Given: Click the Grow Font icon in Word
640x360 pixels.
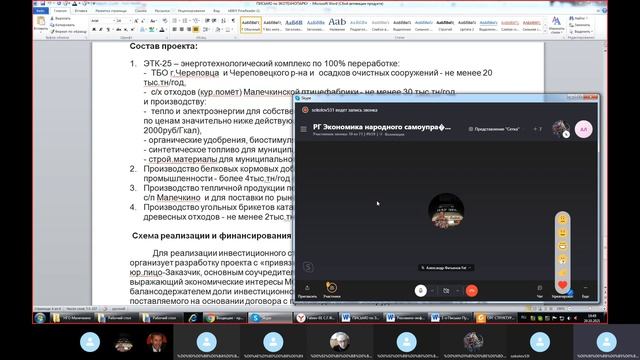Looking at the screenshot, I should click(136, 20).
